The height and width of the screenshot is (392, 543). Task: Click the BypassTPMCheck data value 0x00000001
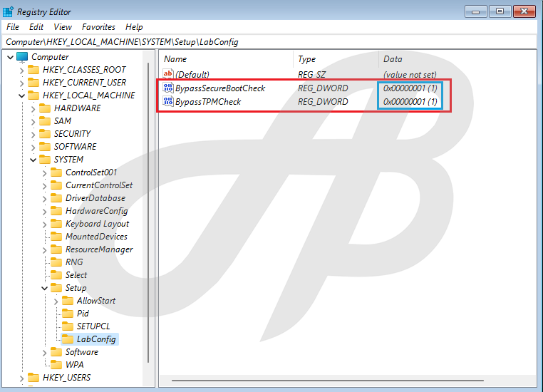point(410,101)
